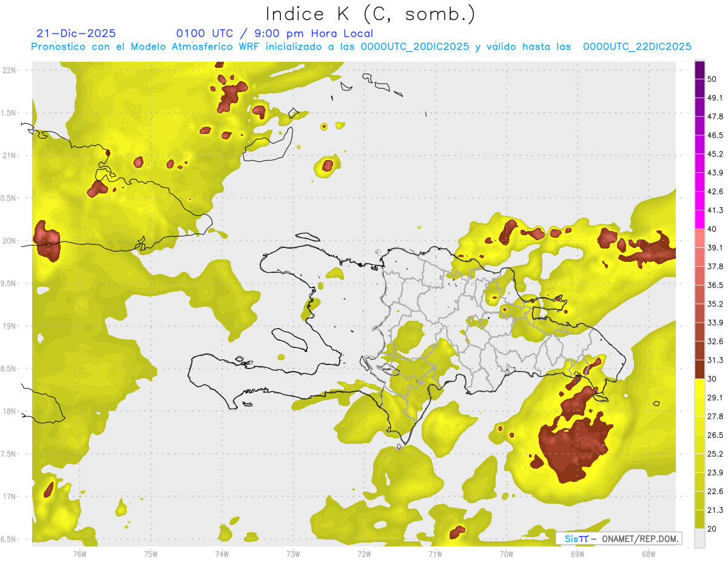Click the "17N" latitude label

pos(9,497)
